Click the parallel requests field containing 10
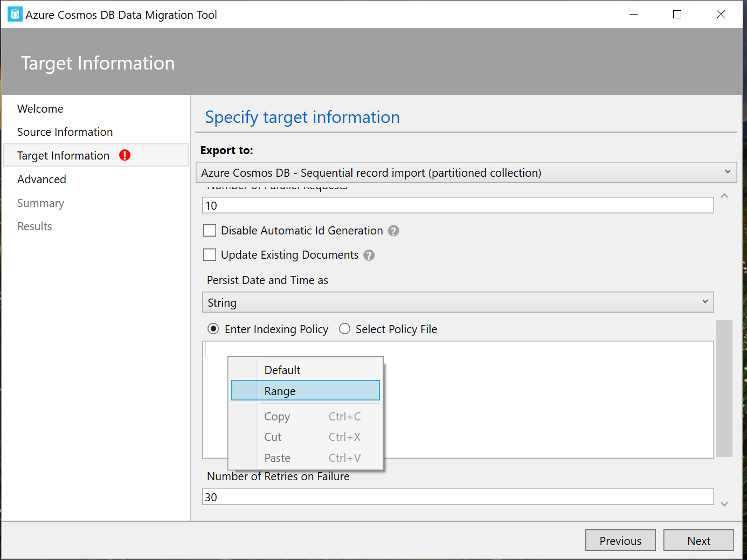This screenshot has height=560, width=747. 458,205
